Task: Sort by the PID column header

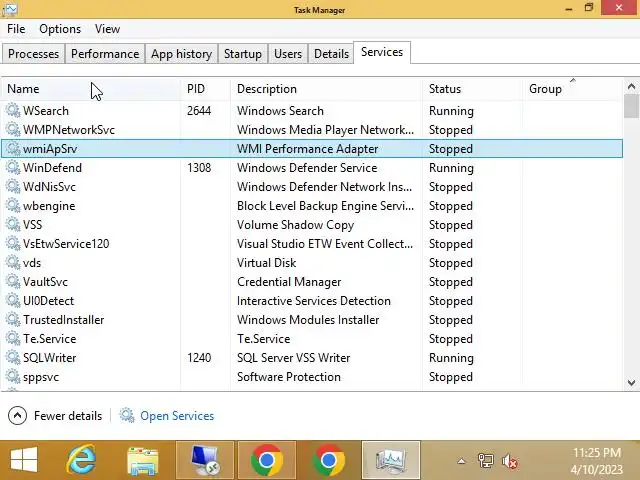Action: (x=206, y=89)
